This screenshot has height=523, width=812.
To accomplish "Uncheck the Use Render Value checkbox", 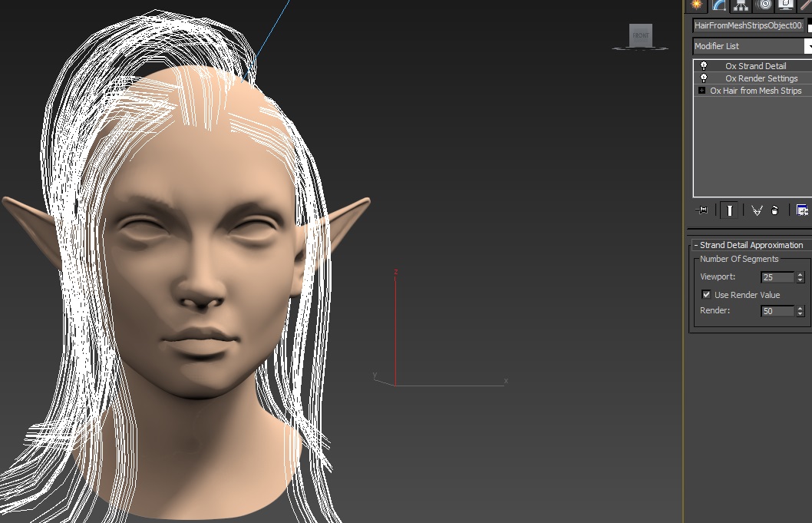I will (706, 295).
